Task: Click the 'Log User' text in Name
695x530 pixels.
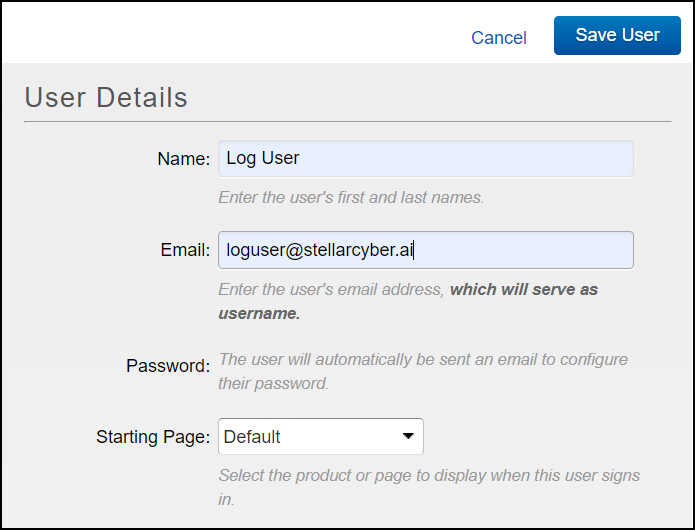Action: click(263, 158)
